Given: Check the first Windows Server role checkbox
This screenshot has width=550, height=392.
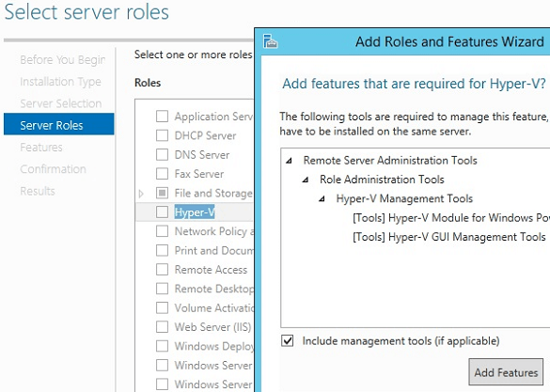Looking at the screenshot, I should tap(162, 365).
